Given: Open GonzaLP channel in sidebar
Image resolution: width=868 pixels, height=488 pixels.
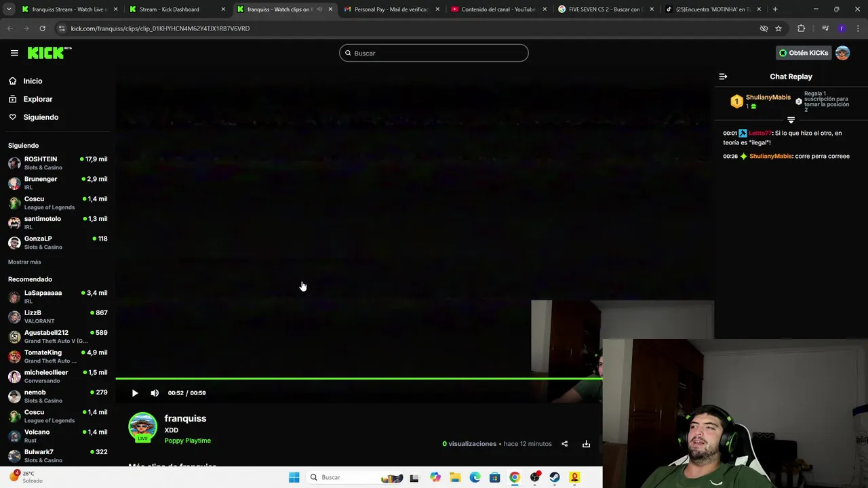Looking at the screenshot, I should pyautogui.click(x=58, y=243).
